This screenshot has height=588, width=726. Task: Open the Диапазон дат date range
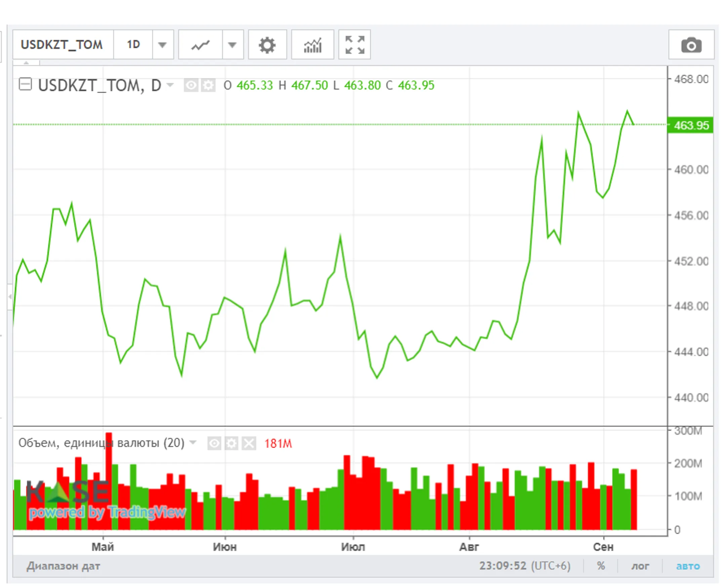(x=64, y=566)
